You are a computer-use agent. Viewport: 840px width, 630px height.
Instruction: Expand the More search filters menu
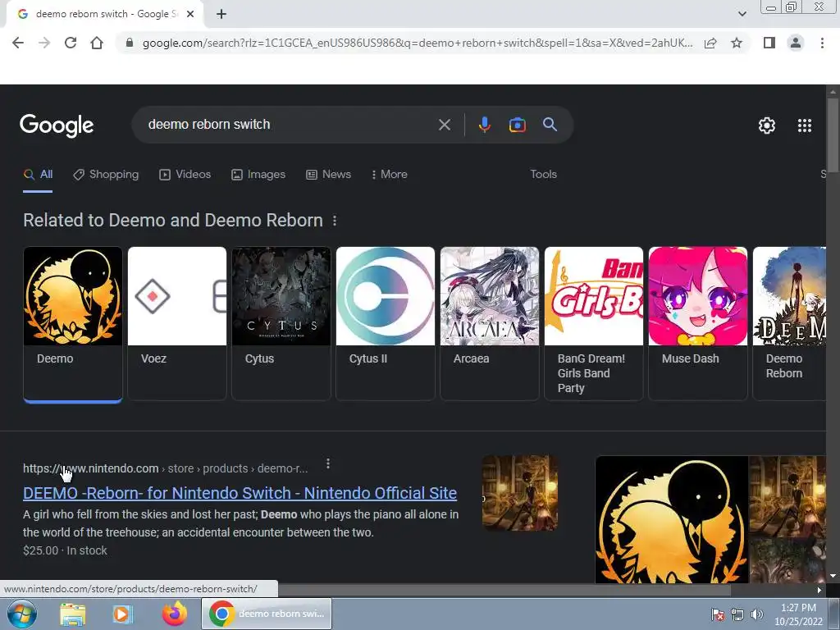(390, 175)
